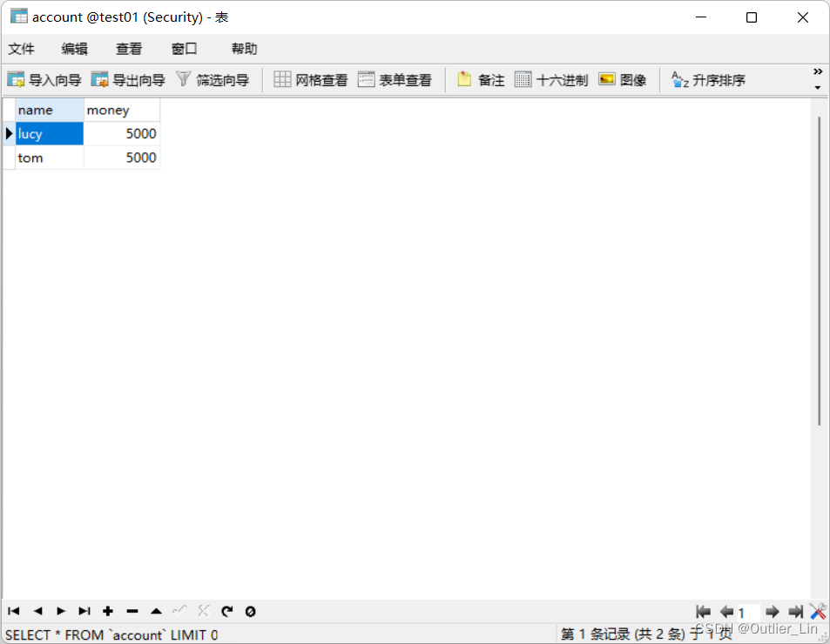This screenshot has height=644, width=830.
Task: Open the 十六进制 hex viewer
Action: point(551,80)
